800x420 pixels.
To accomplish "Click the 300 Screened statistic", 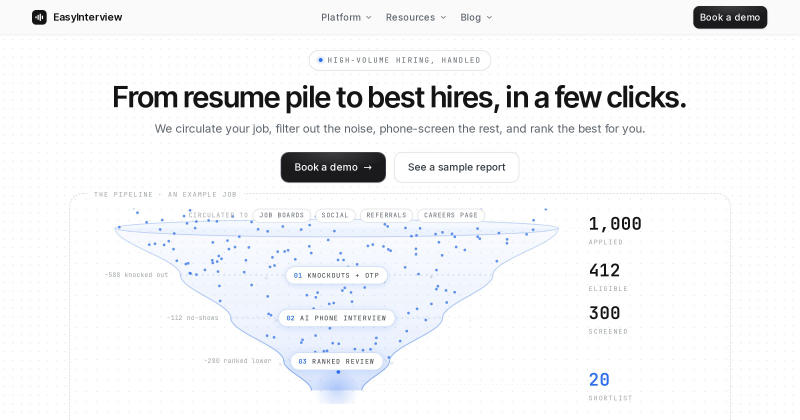I will 608,319.
